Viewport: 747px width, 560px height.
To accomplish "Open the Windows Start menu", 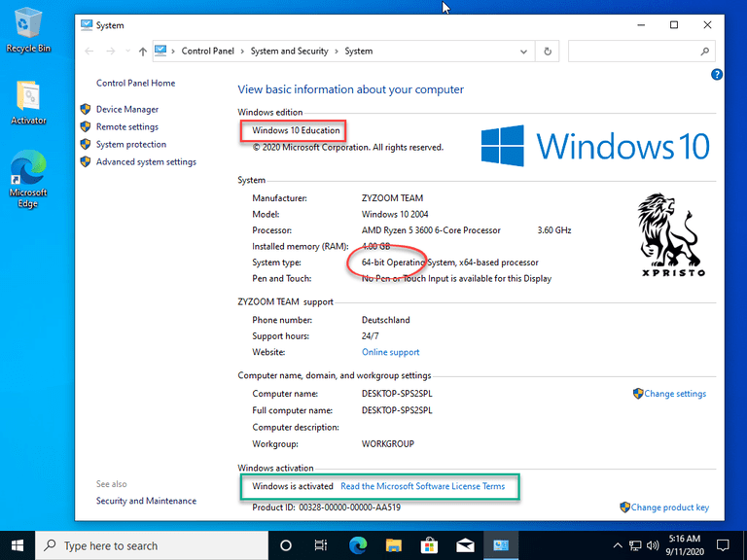I will pos(18,545).
